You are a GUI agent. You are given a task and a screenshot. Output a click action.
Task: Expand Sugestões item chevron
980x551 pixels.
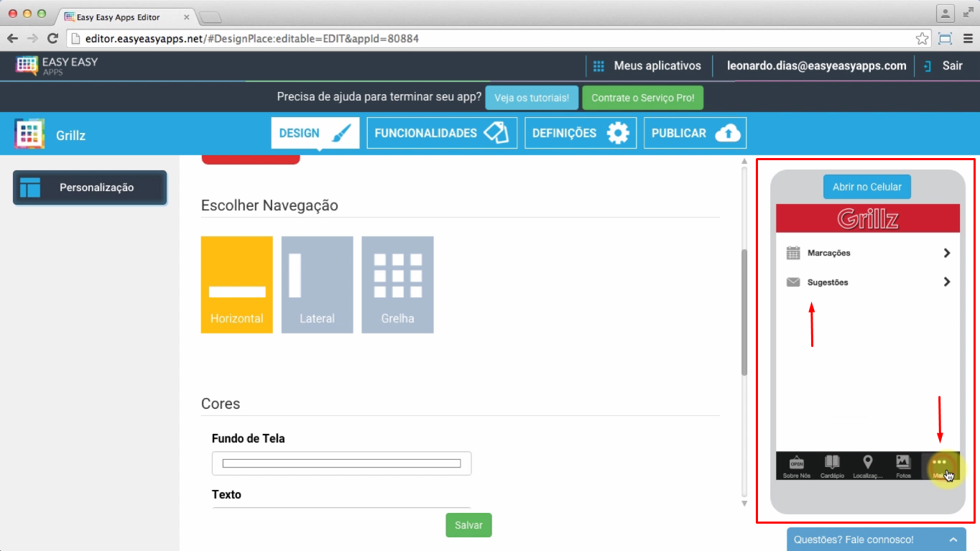[946, 282]
